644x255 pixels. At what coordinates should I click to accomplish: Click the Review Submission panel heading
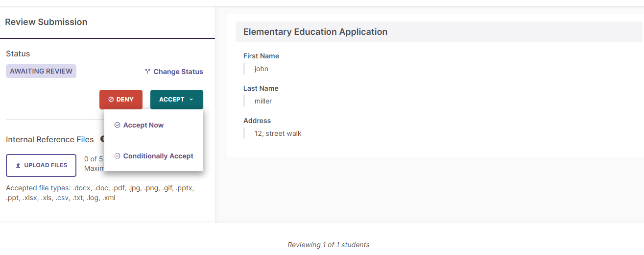(x=46, y=22)
